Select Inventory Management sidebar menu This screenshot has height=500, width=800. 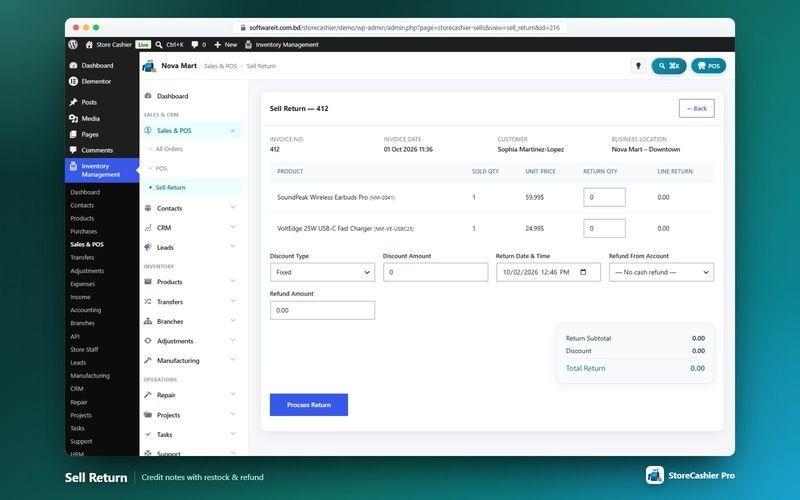pyautogui.click(x=102, y=170)
